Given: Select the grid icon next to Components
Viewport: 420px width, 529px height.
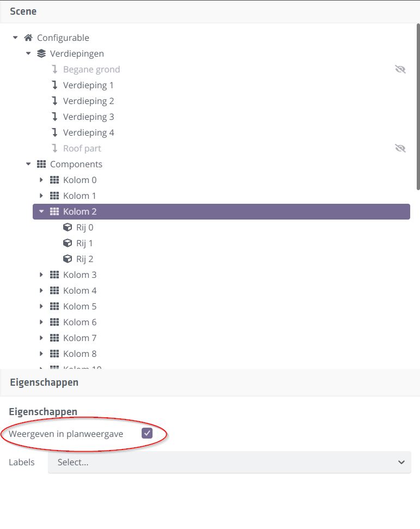Looking at the screenshot, I should click(x=41, y=164).
